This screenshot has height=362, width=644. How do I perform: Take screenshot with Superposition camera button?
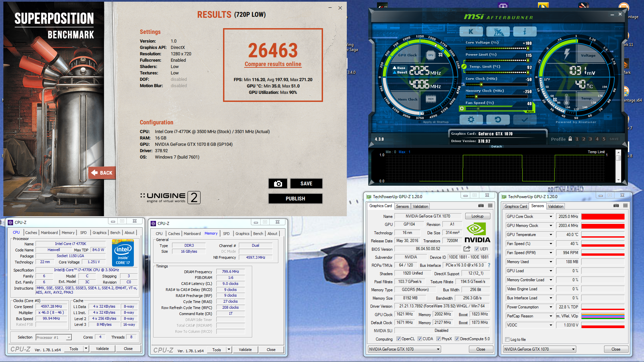278,184
